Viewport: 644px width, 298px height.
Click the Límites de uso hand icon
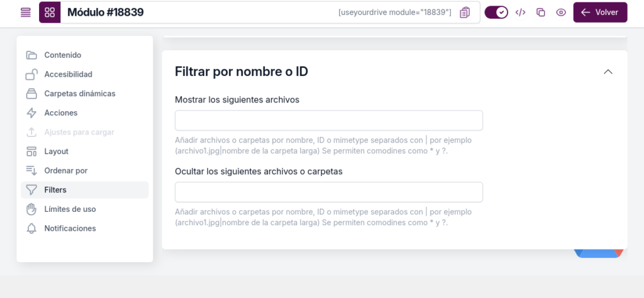pyautogui.click(x=31, y=209)
